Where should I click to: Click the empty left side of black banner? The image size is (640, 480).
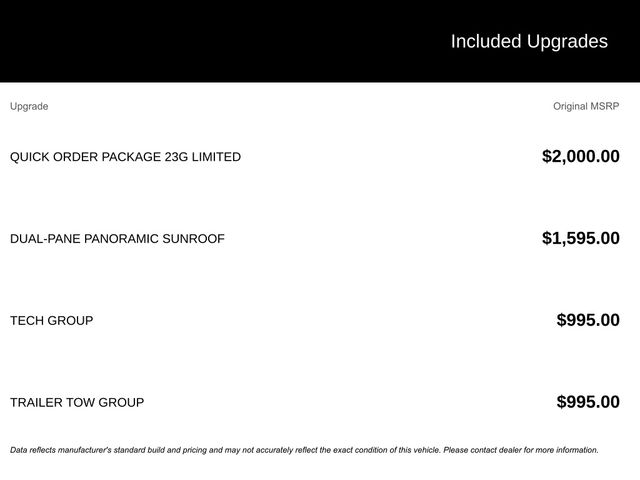tap(150, 42)
